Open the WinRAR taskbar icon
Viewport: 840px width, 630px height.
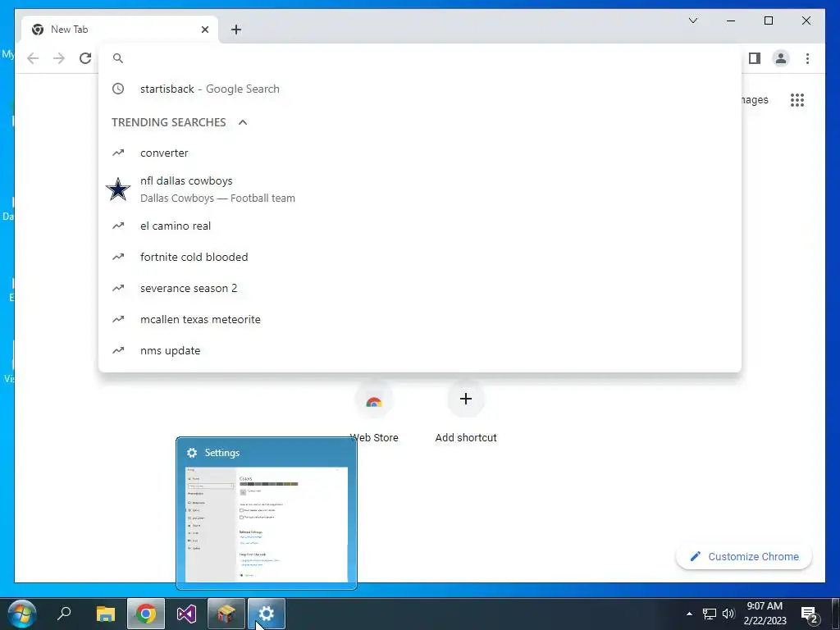(x=226, y=614)
